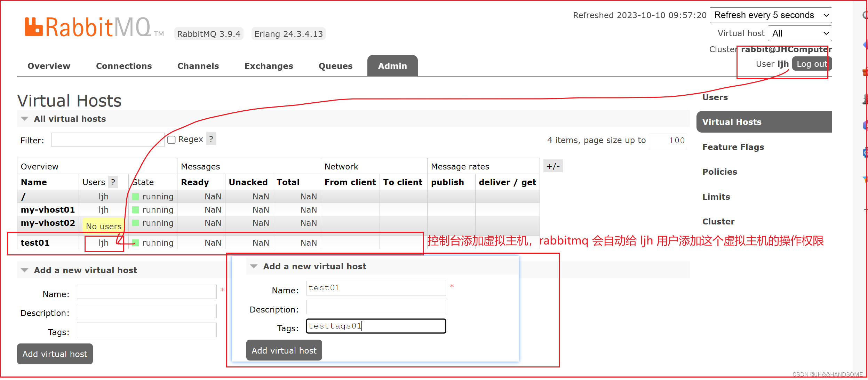This screenshot has width=868, height=380.
Task: Switch to the Queues tab
Action: tap(335, 66)
